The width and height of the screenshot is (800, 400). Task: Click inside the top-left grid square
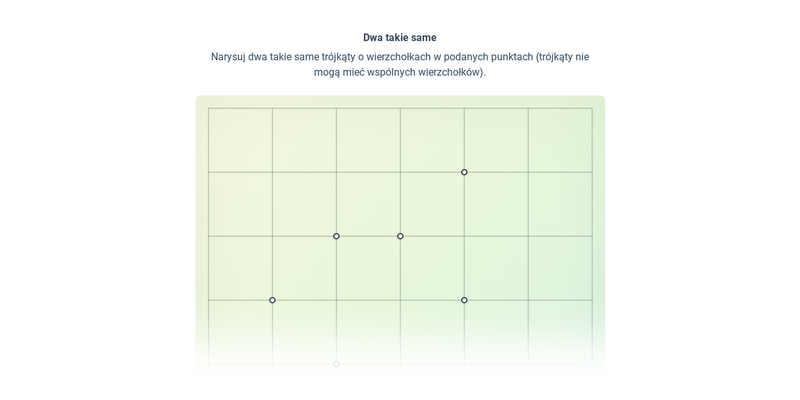(240, 140)
